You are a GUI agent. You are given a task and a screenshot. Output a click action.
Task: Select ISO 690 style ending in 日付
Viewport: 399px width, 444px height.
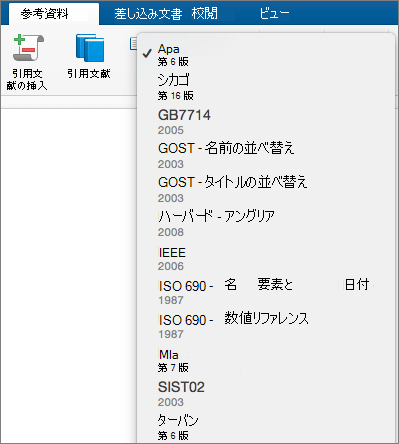(x=266, y=292)
